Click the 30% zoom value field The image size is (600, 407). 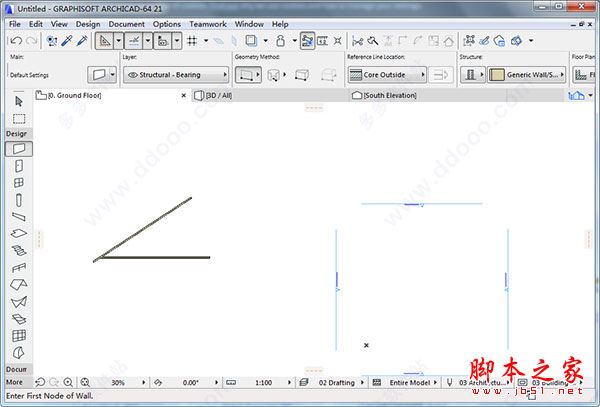[118, 382]
